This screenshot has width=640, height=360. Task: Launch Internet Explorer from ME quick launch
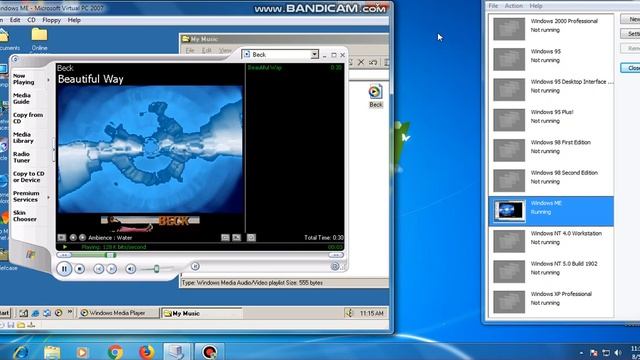(36, 313)
